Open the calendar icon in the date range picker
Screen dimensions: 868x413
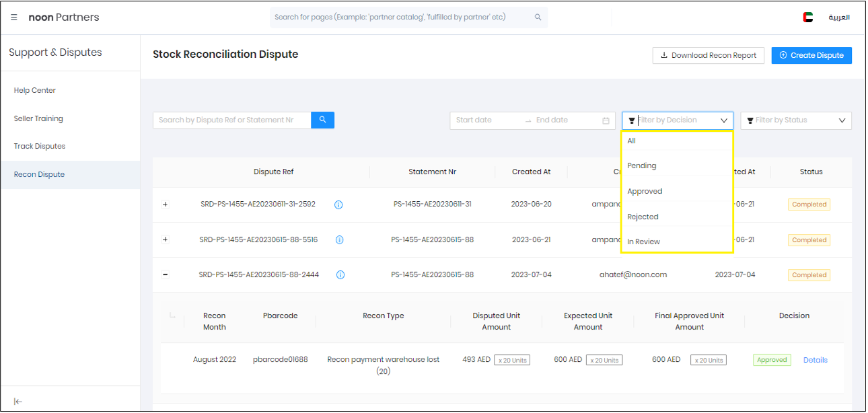pos(605,120)
